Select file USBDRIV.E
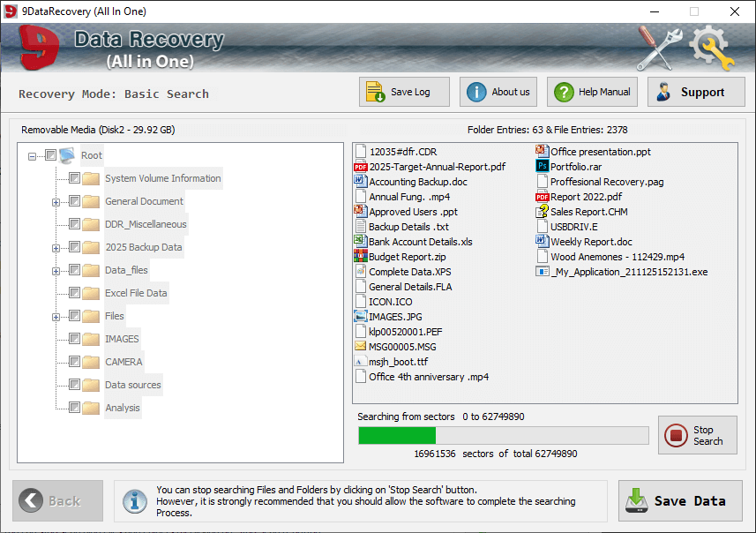This screenshot has height=533, width=756. 574,227
